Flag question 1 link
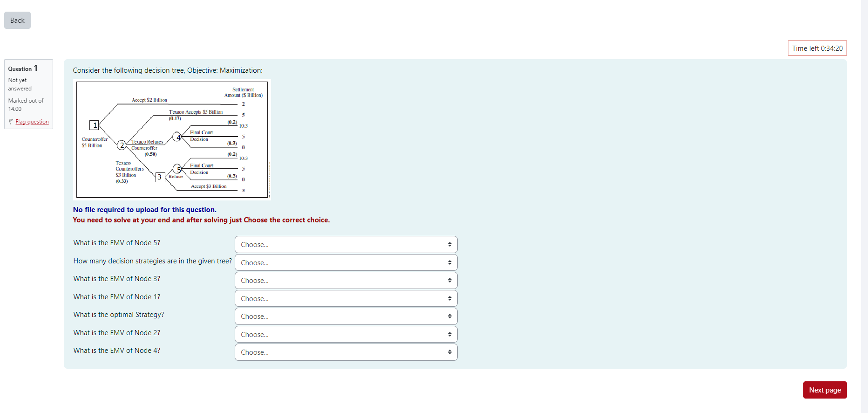 click(32, 122)
